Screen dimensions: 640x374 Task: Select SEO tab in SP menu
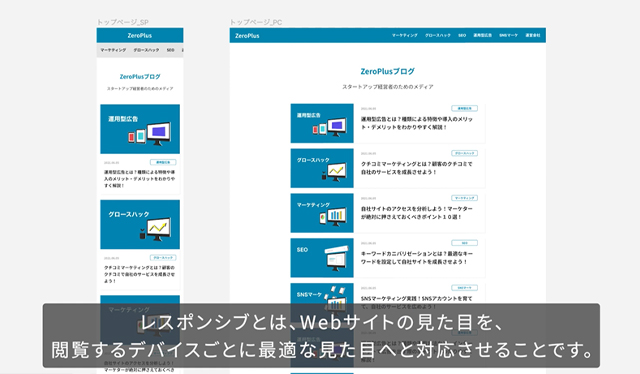170,50
